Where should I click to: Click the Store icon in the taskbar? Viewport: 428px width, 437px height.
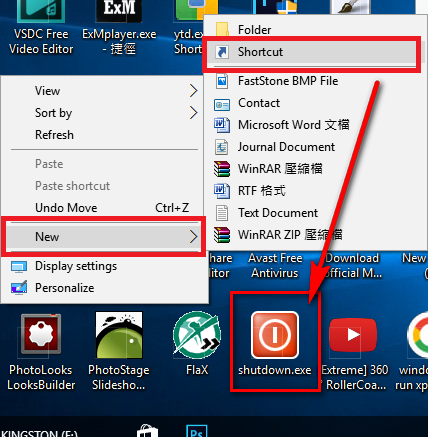tap(147, 431)
